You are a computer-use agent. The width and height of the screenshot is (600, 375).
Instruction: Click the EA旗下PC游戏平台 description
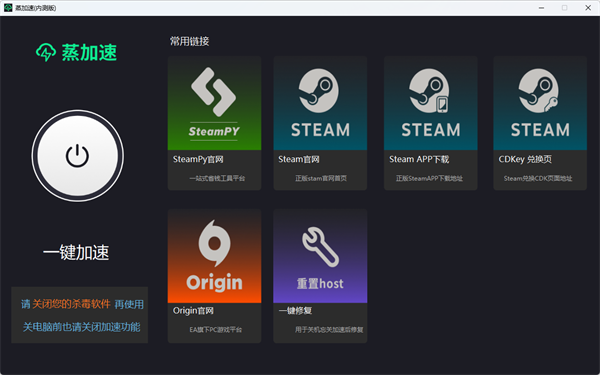[215, 329]
